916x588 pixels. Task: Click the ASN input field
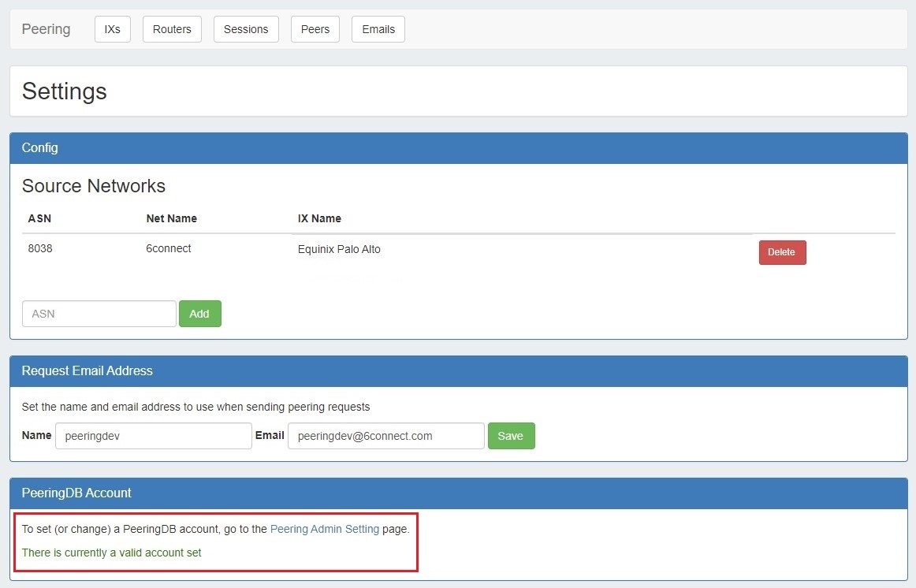(99, 314)
